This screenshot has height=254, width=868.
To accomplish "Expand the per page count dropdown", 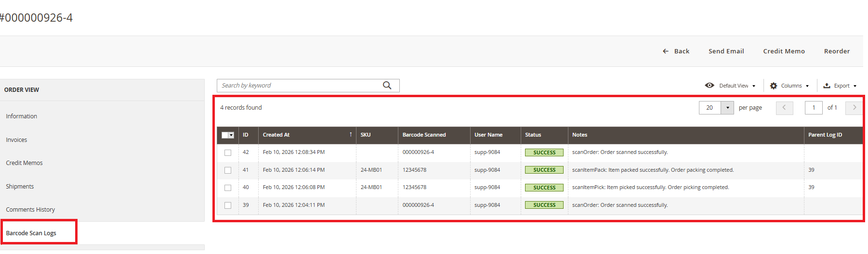I will [727, 108].
